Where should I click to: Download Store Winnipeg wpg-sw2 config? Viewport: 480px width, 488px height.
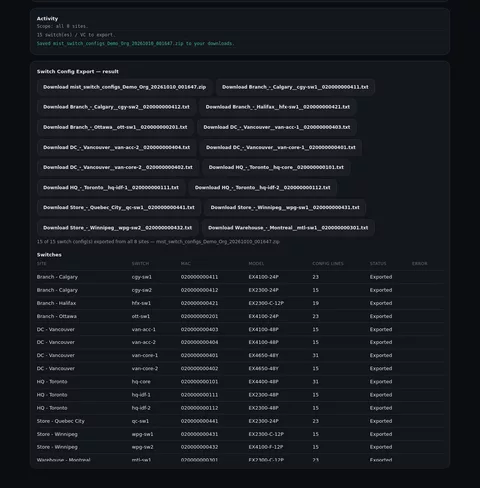(x=117, y=228)
